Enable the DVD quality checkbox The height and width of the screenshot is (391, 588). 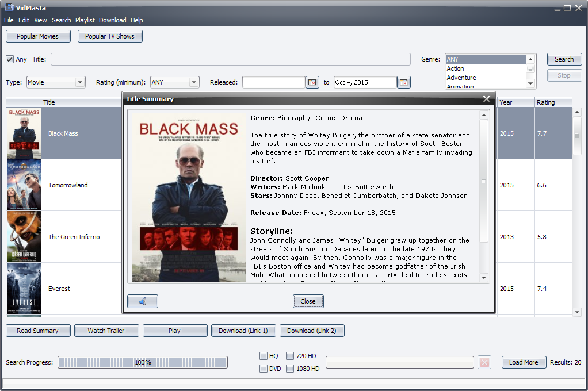(x=264, y=369)
